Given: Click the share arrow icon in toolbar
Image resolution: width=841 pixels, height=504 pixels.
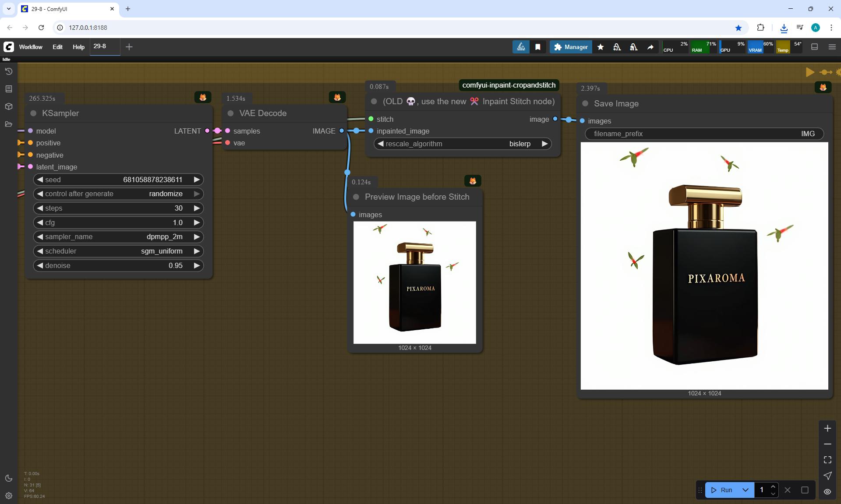Looking at the screenshot, I should 650,47.
